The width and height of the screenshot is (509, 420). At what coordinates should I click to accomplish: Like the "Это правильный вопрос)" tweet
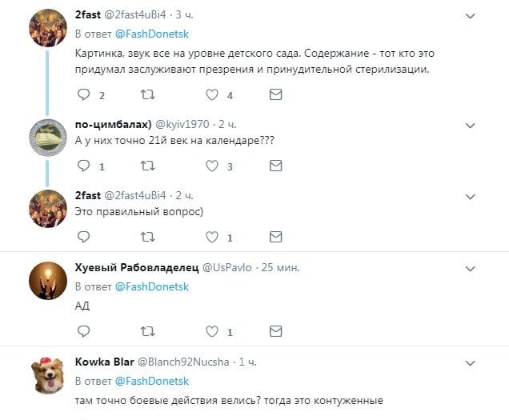coord(212,237)
